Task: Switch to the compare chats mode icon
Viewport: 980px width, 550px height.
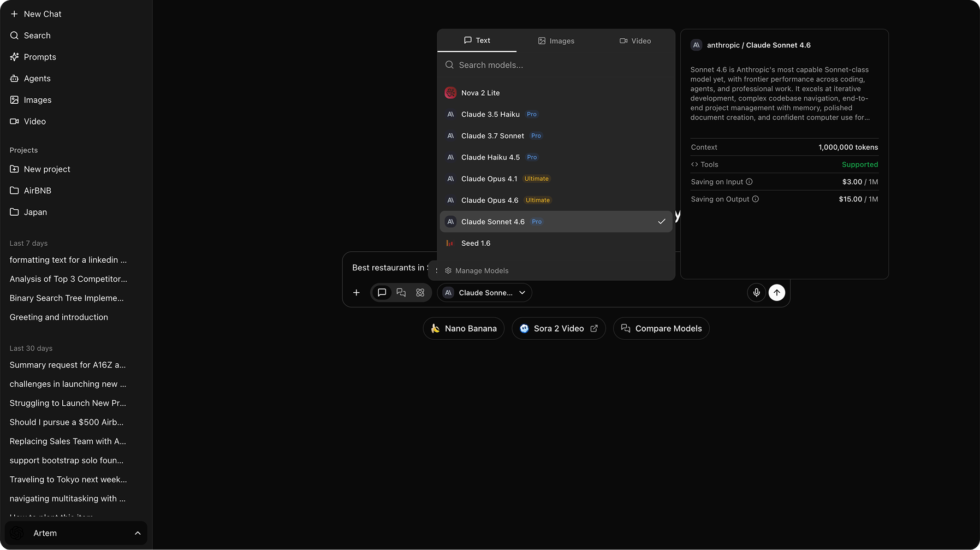Action: tap(401, 293)
